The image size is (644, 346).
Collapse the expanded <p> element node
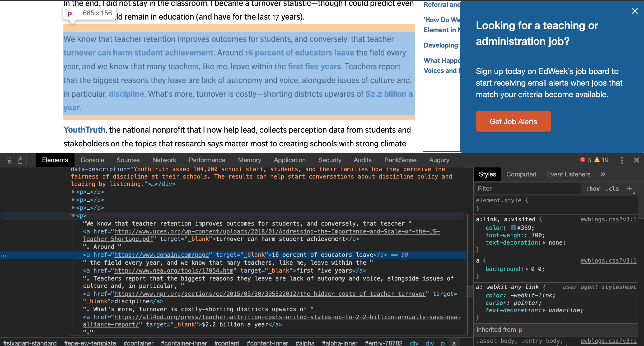tap(73, 216)
